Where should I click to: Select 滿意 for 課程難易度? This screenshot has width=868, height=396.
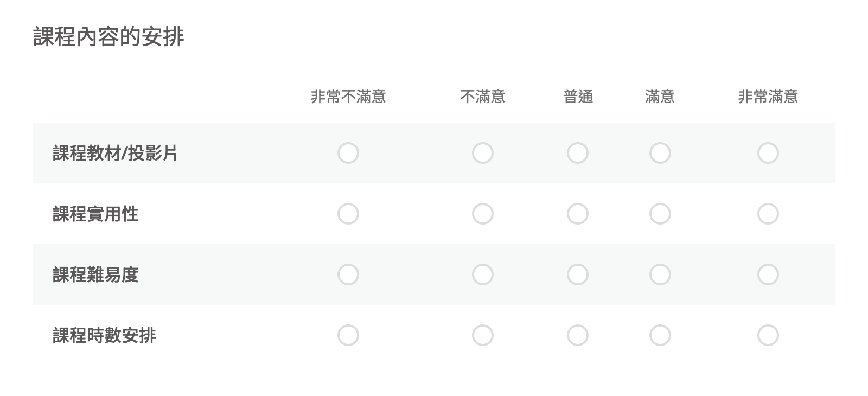660,275
